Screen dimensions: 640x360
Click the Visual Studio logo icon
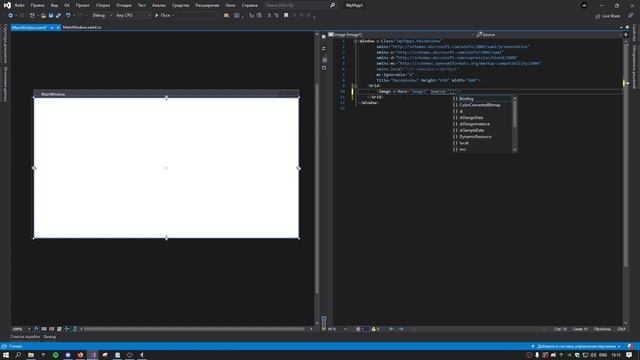[x=7, y=5]
